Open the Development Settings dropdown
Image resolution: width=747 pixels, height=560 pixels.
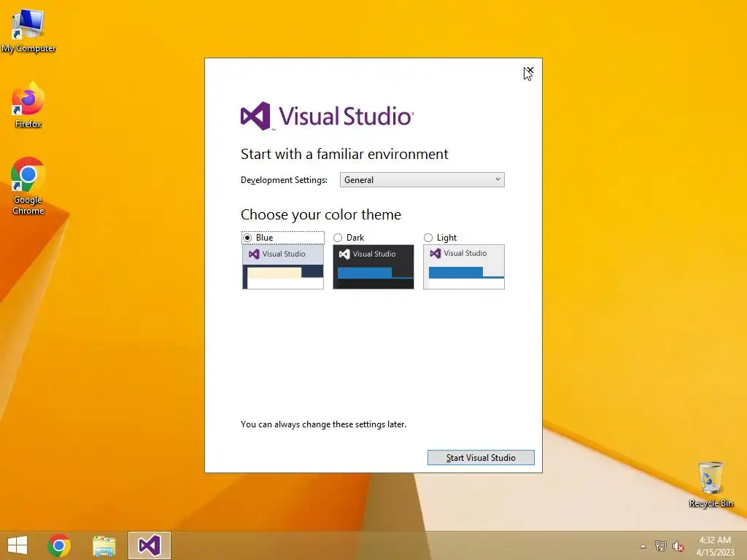click(422, 180)
